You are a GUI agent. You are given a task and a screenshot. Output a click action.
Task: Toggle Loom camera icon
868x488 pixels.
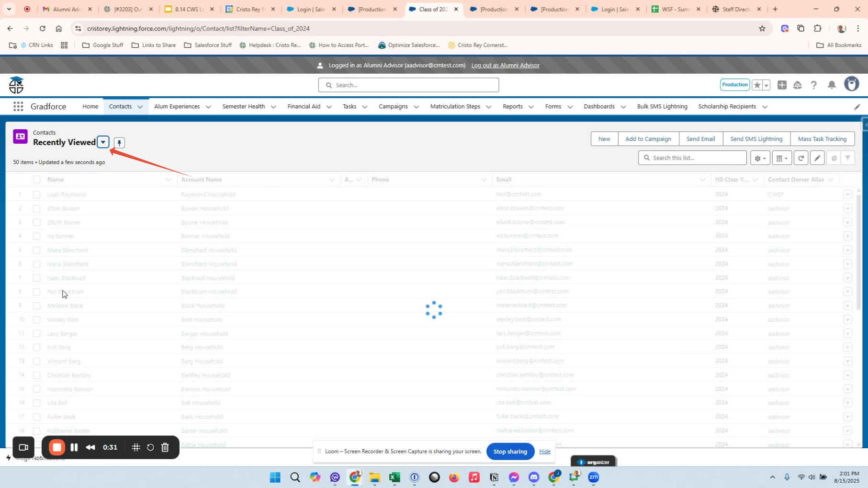[x=23, y=447]
